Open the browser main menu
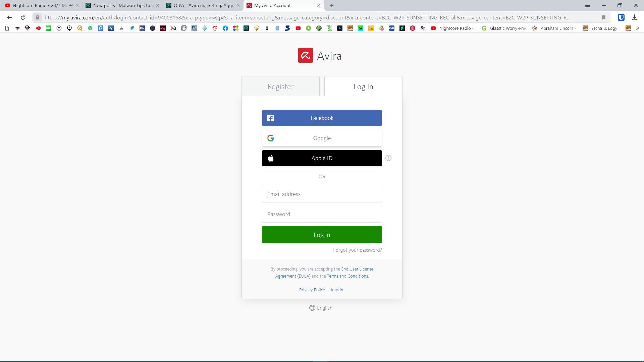Viewport: 644px width, 362px height. click(x=588, y=5)
